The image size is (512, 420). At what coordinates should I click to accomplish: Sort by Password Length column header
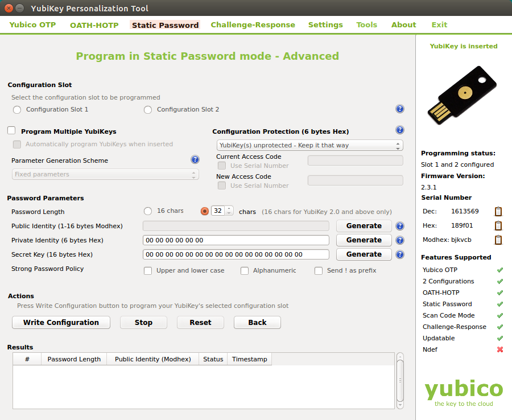coord(74,359)
